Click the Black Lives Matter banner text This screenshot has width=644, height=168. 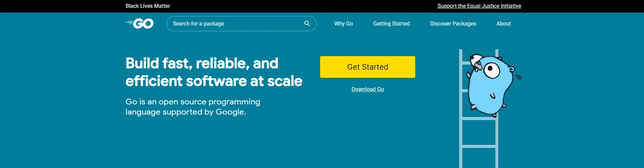pos(147,6)
